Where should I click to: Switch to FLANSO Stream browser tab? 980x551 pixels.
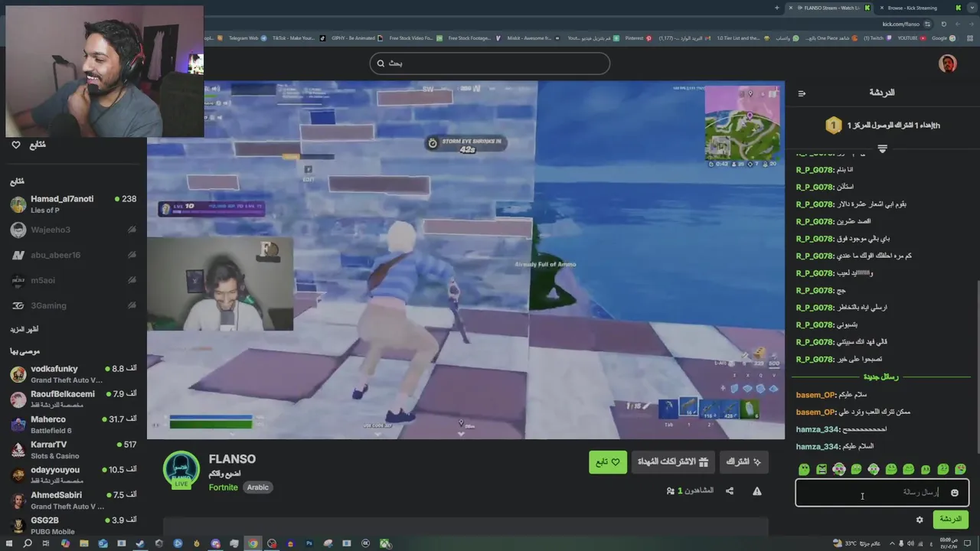[x=831, y=8]
